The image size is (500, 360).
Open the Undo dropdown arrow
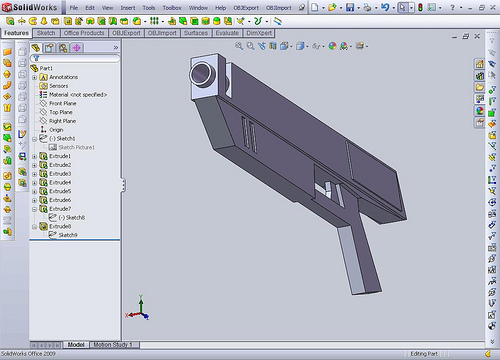pos(394,8)
